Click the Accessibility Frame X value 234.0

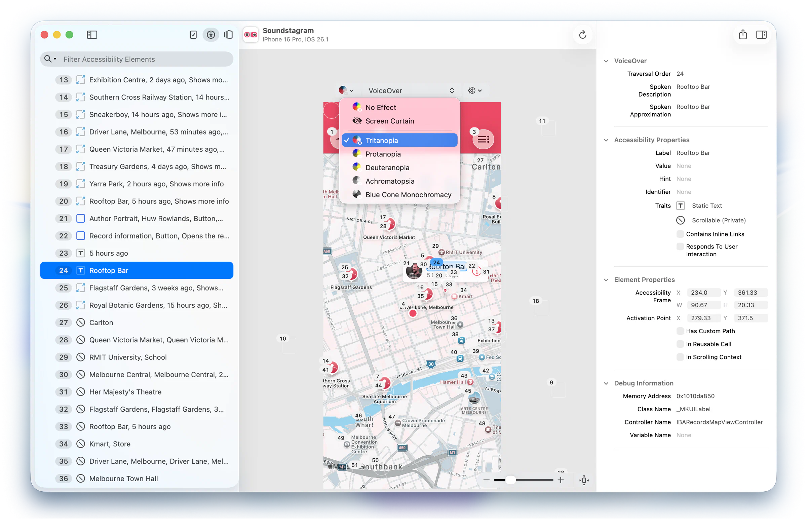click(x=703, y=293)
